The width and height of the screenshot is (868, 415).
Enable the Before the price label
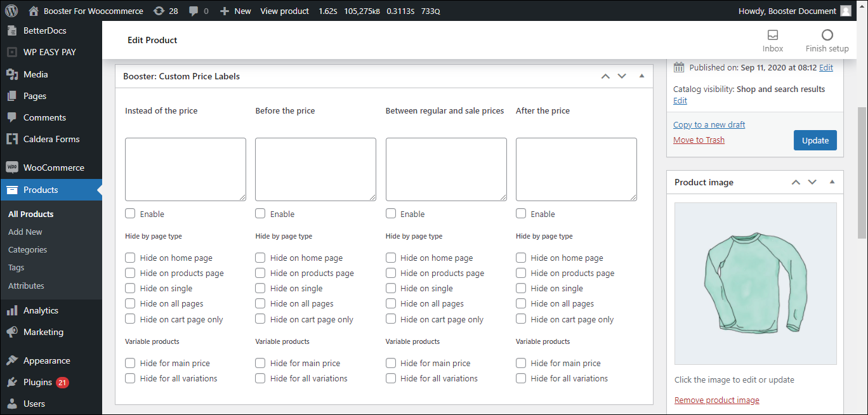coord(260,214)
